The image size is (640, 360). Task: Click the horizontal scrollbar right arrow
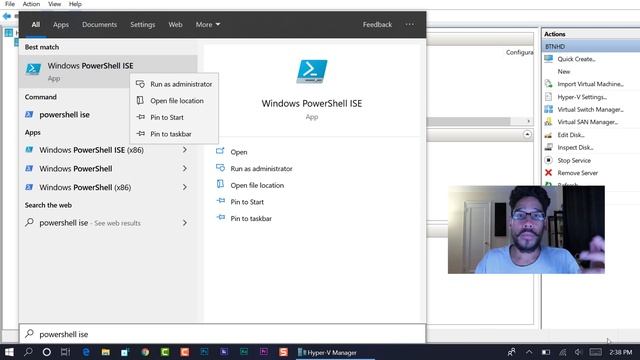(x=528, y=121)
